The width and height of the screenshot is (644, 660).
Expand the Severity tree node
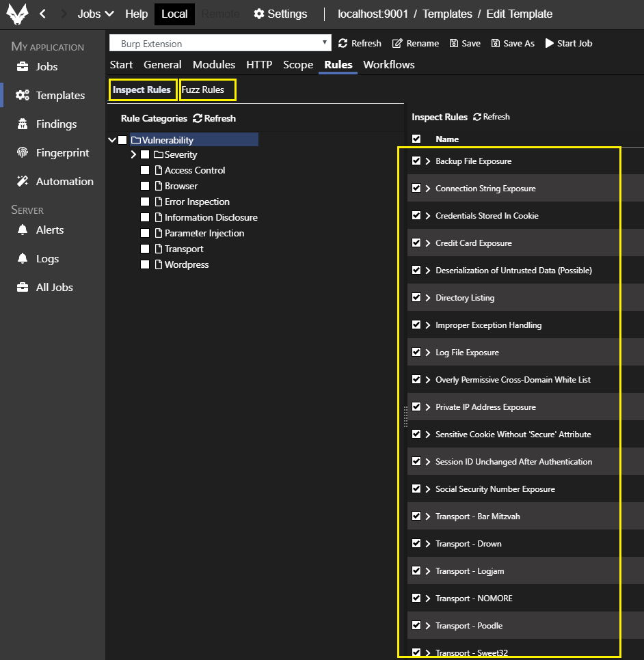click(x=133, y=154)
